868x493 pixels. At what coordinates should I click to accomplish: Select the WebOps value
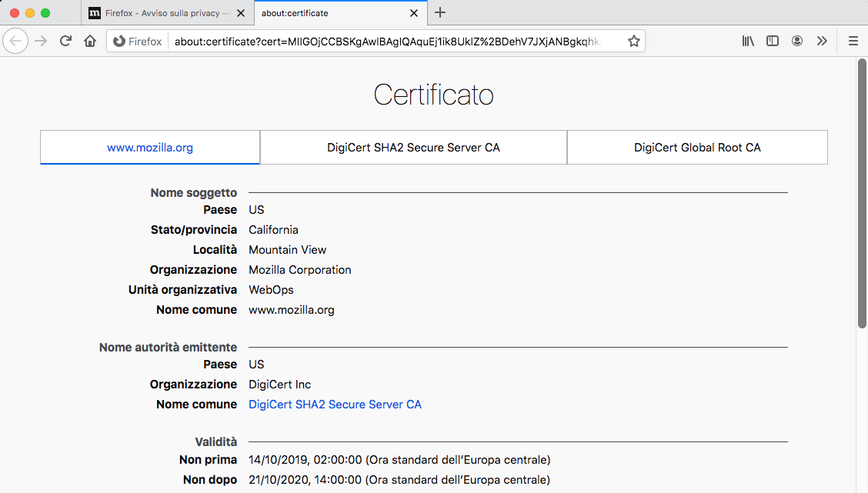point(271,290)
